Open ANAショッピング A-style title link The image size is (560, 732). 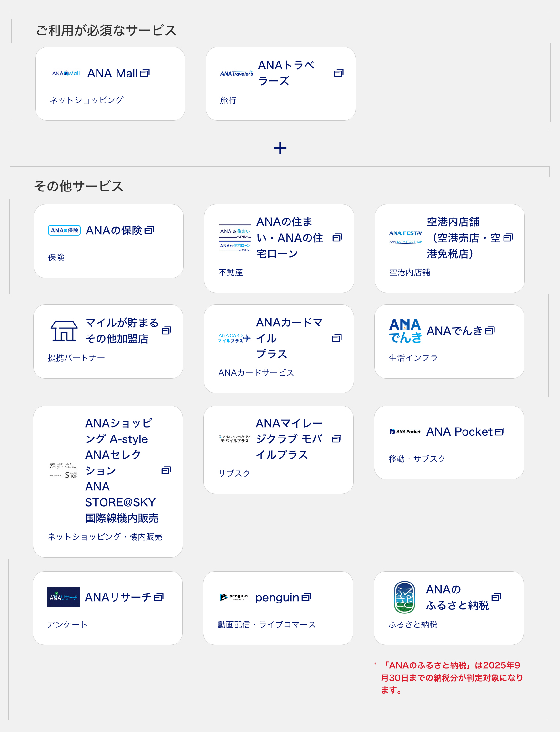[122, 470]
